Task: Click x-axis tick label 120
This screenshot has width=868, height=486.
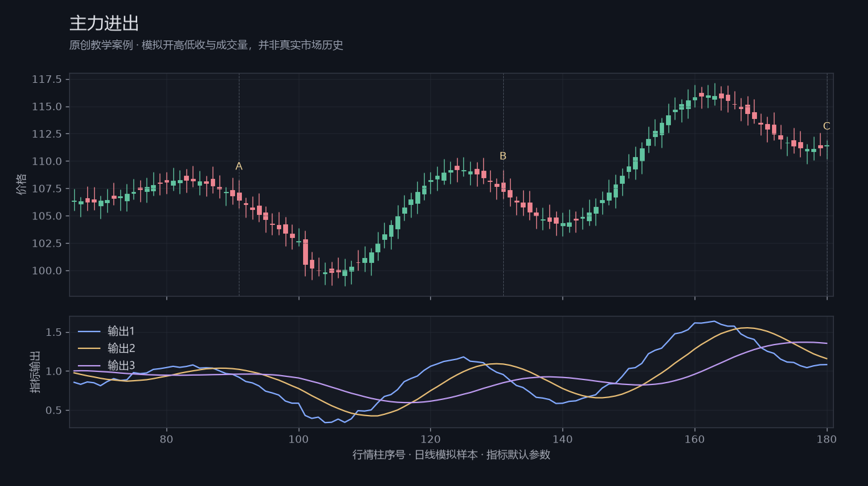Action: pyautogui.click(x=430, y=439)
